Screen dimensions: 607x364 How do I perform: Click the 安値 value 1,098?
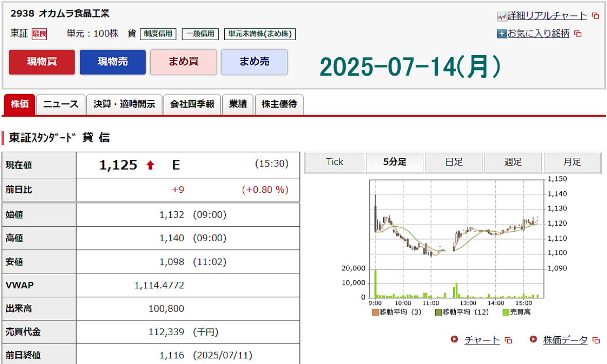171,262
